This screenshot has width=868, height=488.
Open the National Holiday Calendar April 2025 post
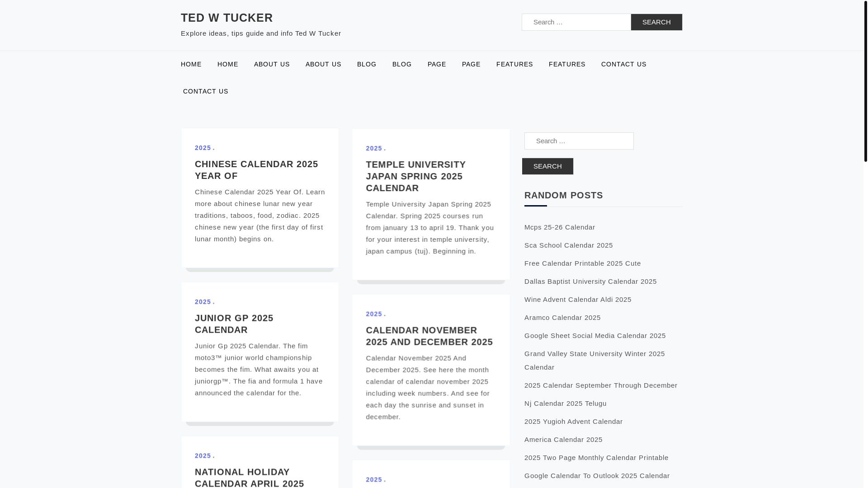(x=250, y=478)
